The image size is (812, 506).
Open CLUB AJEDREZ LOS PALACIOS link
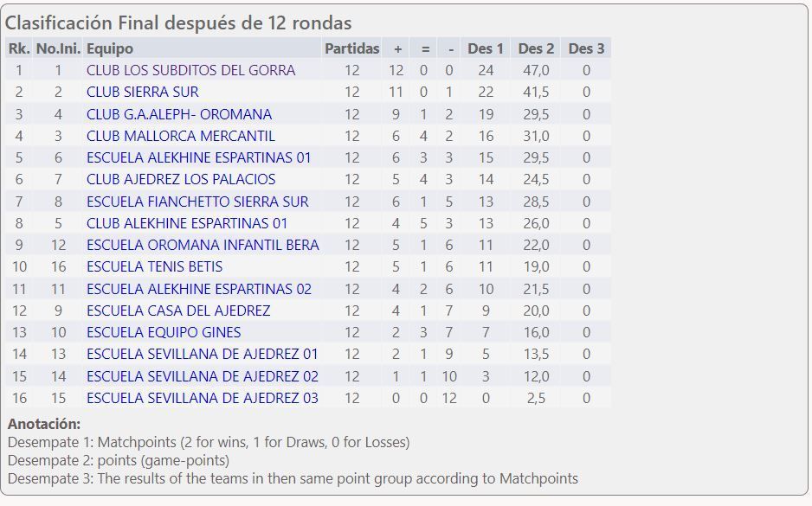point(181,179)
